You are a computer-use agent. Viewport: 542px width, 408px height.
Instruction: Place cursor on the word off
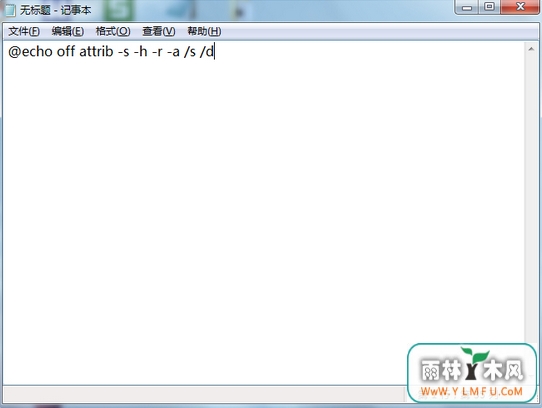(x=66, y=52)
